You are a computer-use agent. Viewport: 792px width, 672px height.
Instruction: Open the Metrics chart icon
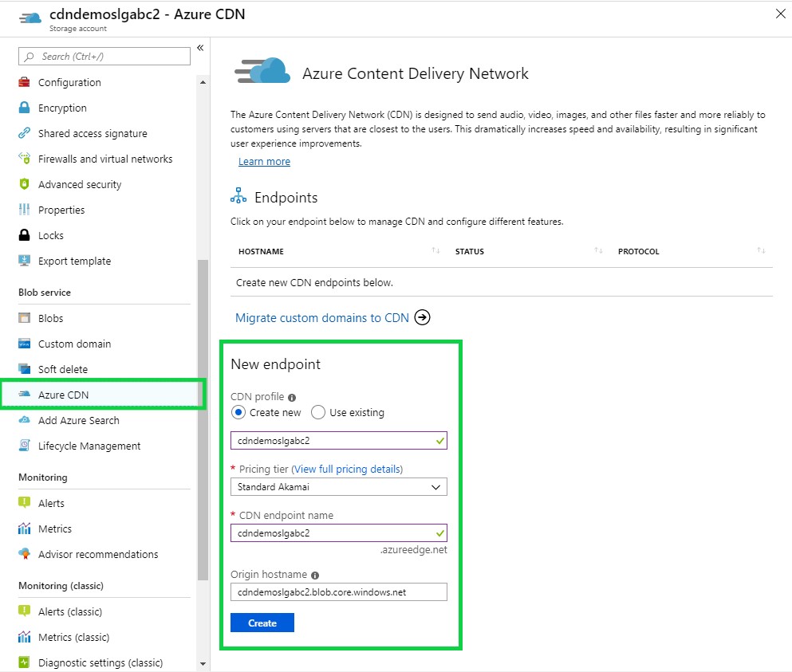click(x=26, y=529)
